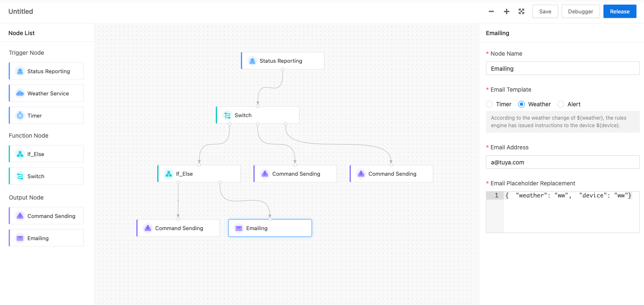Edit the Email Address field
Screen dimensions: 644x305
[x=562, y=162]
